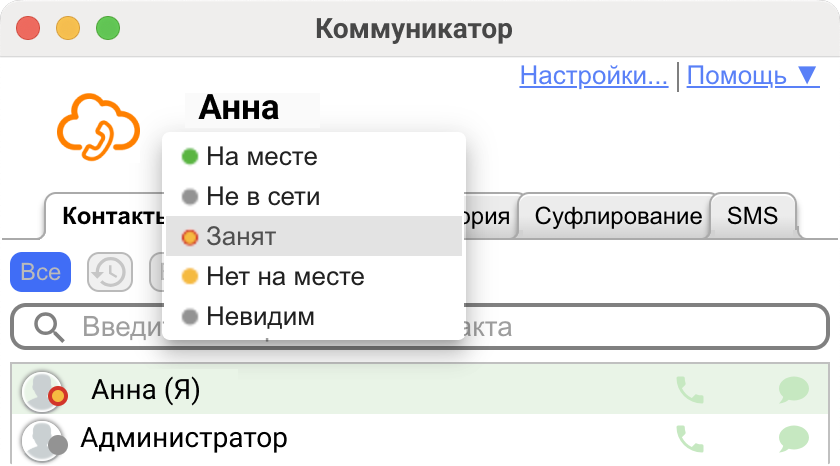Click Администратор contact avatar

[42, 439]
